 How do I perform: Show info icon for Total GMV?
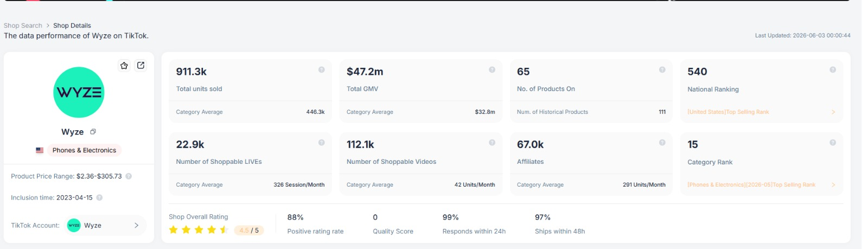[x=492, y=69]
